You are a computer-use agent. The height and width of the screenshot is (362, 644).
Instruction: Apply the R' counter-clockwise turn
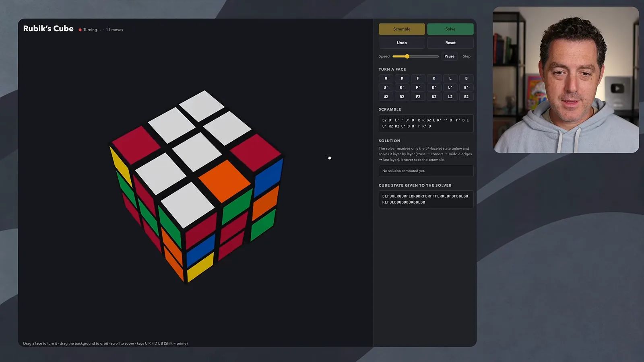pos(402,87)
